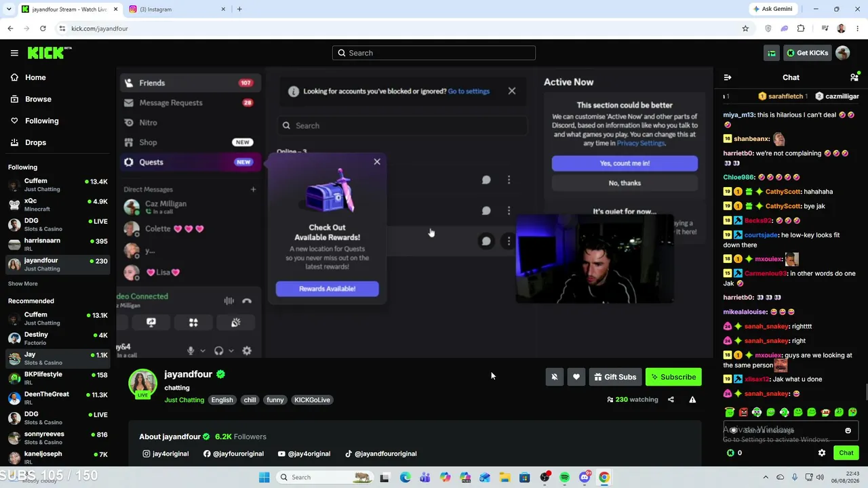
Task: Collapse the chat panel with arrow icon
Action: click(x=728, y=78)
